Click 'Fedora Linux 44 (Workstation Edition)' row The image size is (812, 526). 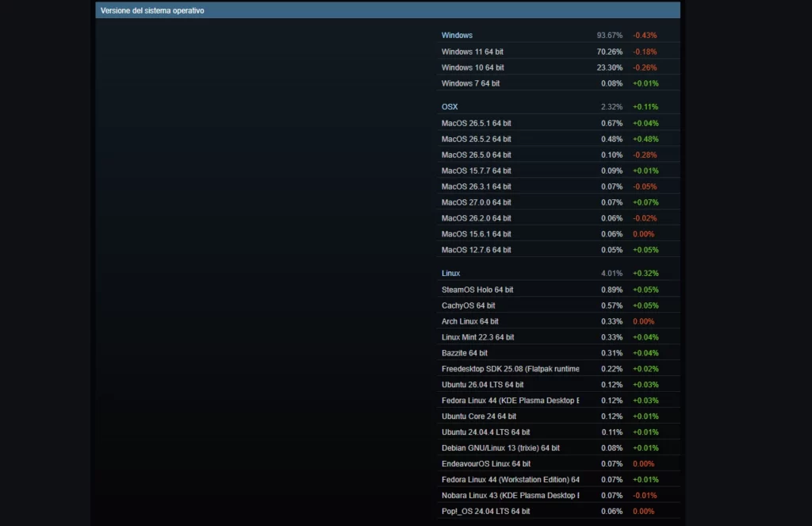pos(558,479)
